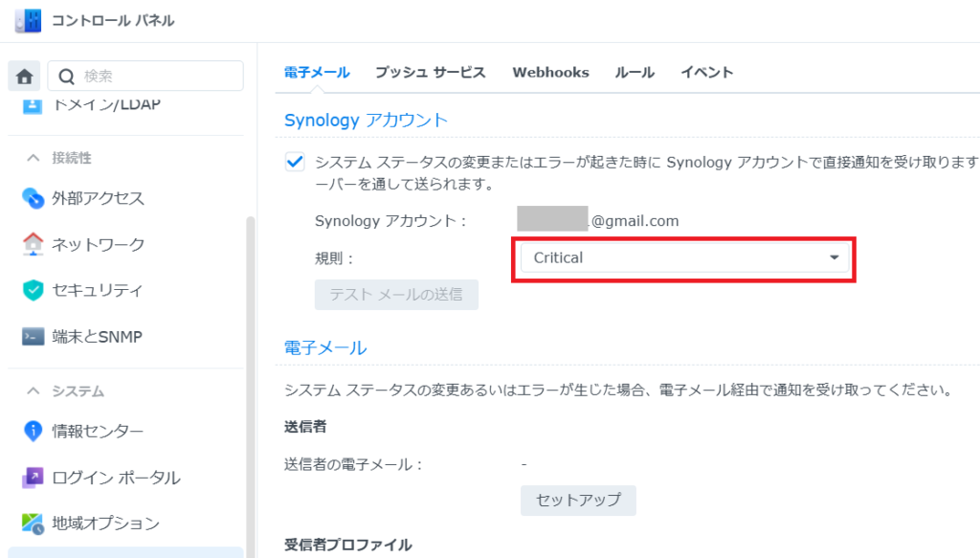This screenshot has height=558, width=980.
Task: Switch to the プッシュ サービス tab
Action: [430, 72]
